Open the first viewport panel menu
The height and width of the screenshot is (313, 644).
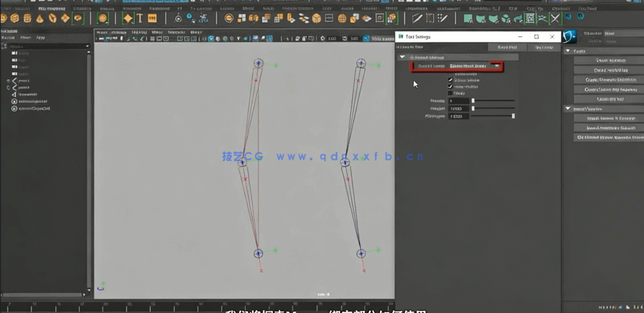coord(101,32)
